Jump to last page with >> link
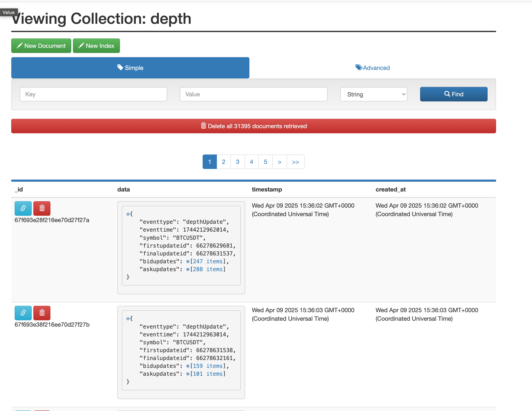 295,162
